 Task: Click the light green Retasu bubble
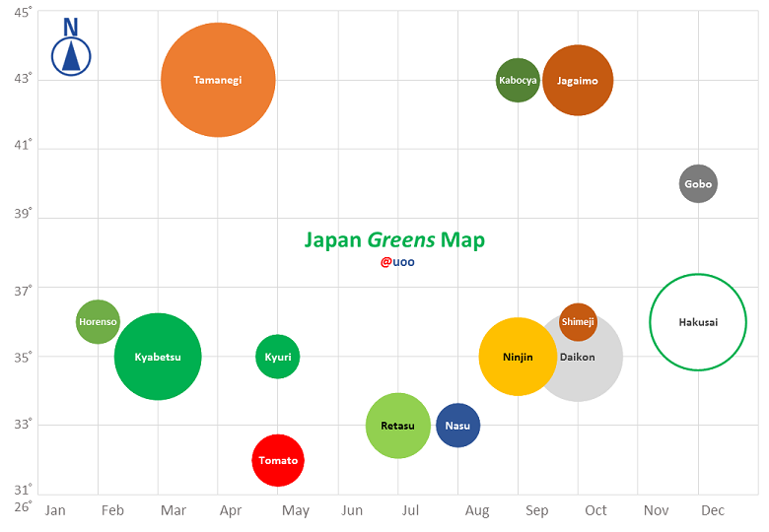coord(398,426)
